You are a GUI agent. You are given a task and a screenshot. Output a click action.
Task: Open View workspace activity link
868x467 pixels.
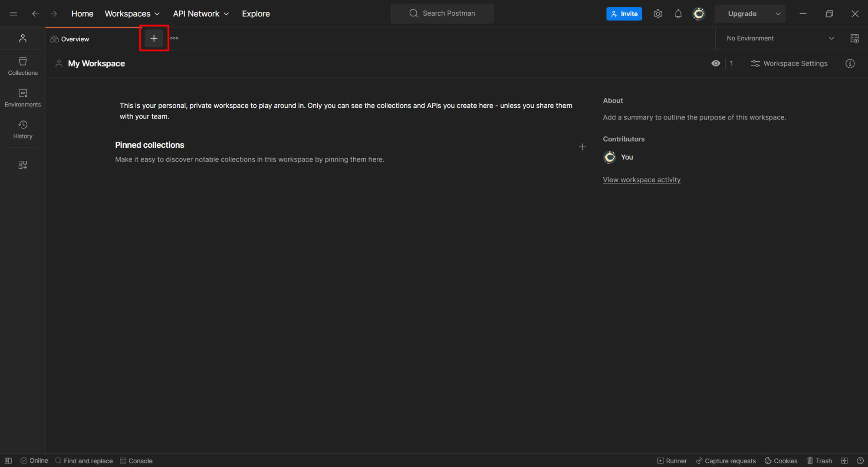point(641,180)
